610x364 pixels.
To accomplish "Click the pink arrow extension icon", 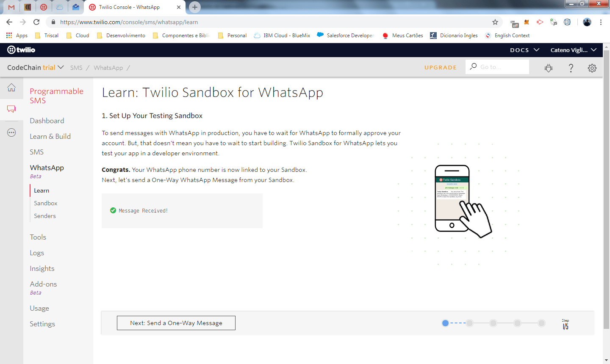I will (540, 22).
